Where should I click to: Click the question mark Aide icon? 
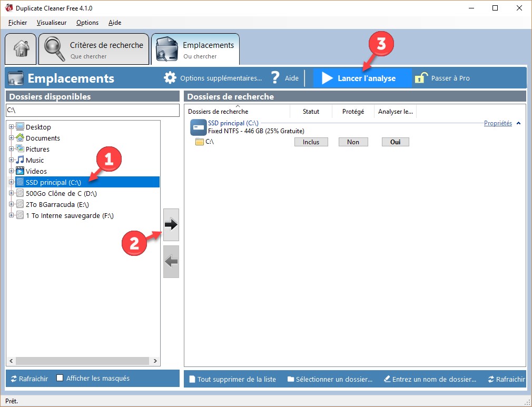click(275, 78)
